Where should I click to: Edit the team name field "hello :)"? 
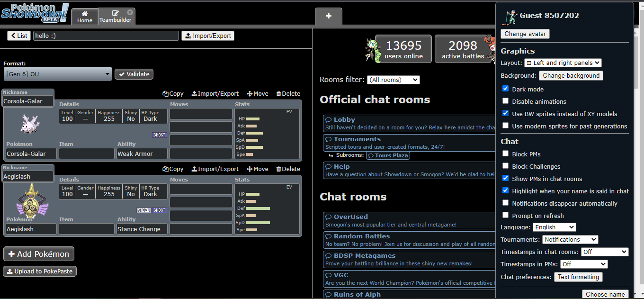[106, 36]
